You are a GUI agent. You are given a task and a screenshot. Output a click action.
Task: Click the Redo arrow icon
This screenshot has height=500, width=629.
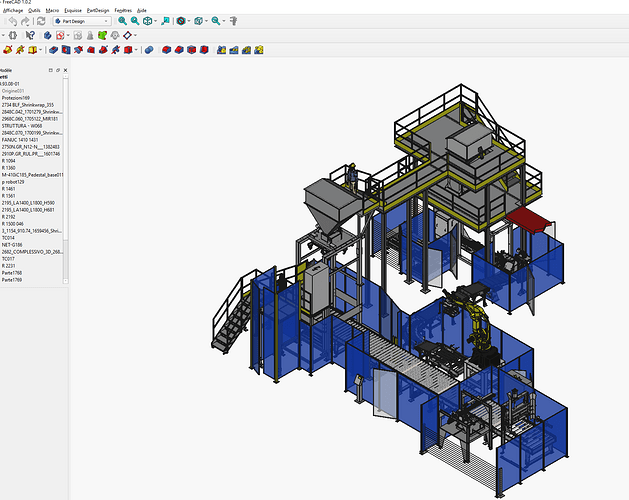point(25,21)
